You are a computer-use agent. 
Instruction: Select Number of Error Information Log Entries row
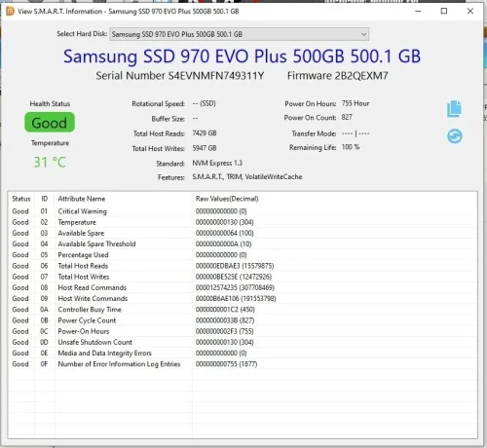point(243,364)
